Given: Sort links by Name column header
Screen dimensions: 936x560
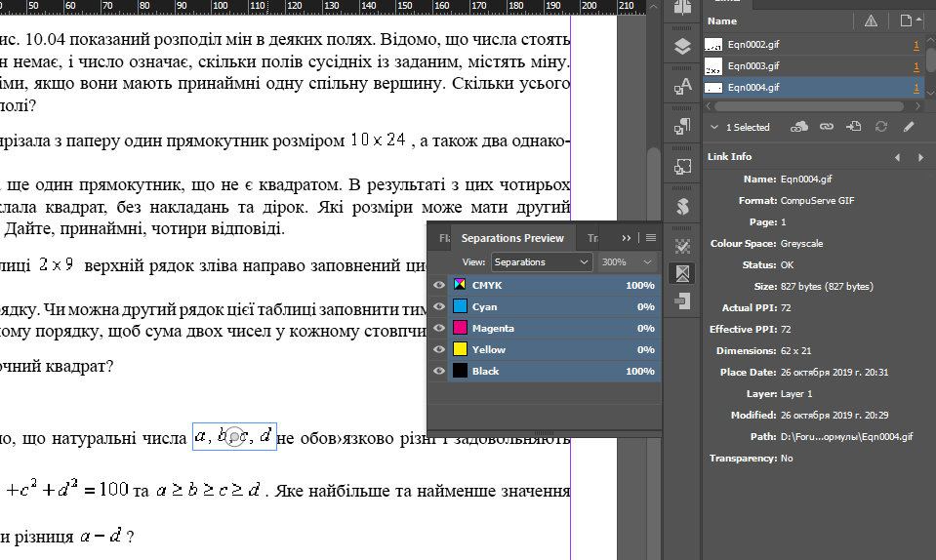Looking at the screenshot, I should click(722, 20).
